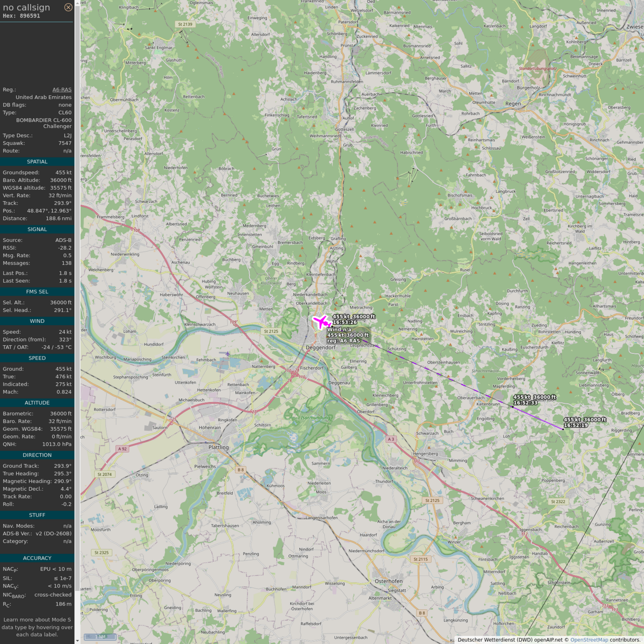644x644 pixels.
Task: Click the 16:52:19 track timestamp label
Action: pos(576,425)
